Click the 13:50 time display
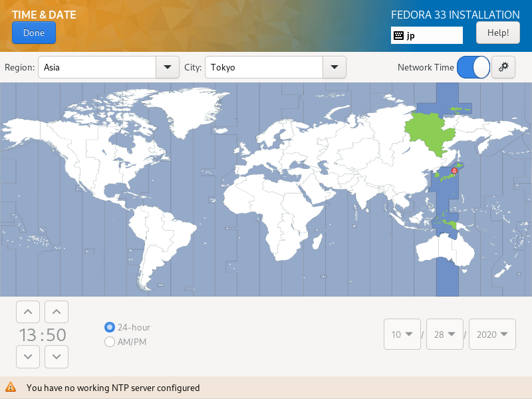Image resolution: width=532 pixels, height=399 pixels. click(x=43, y=335)
